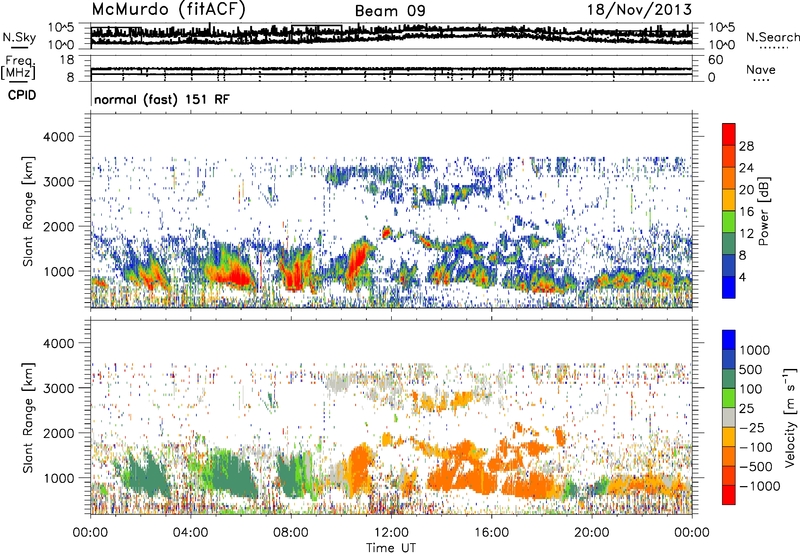Click the "04:00" time axis label
Image resolution: width=800 pixels, height=554 pixels.
coord(191,533)
